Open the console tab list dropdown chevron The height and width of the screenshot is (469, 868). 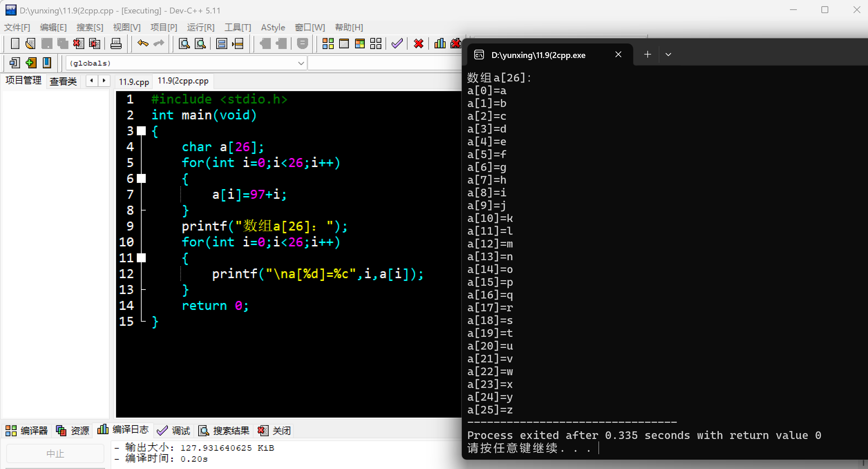tap(668, 55)
